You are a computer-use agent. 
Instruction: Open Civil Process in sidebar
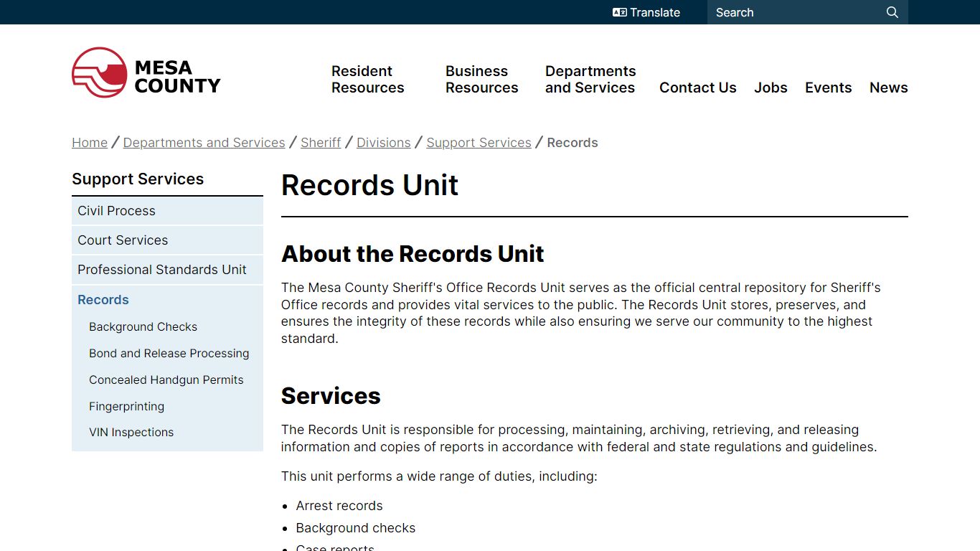167,211
